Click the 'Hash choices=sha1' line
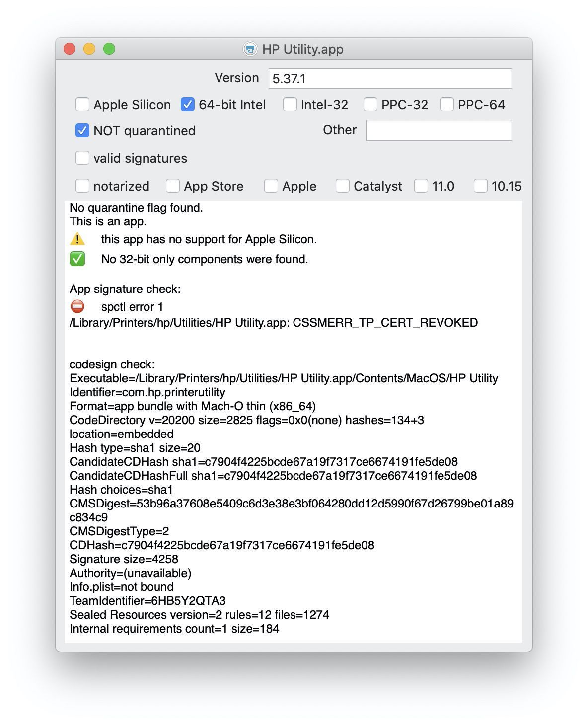 pyautogui.click(x=121, y=490)
